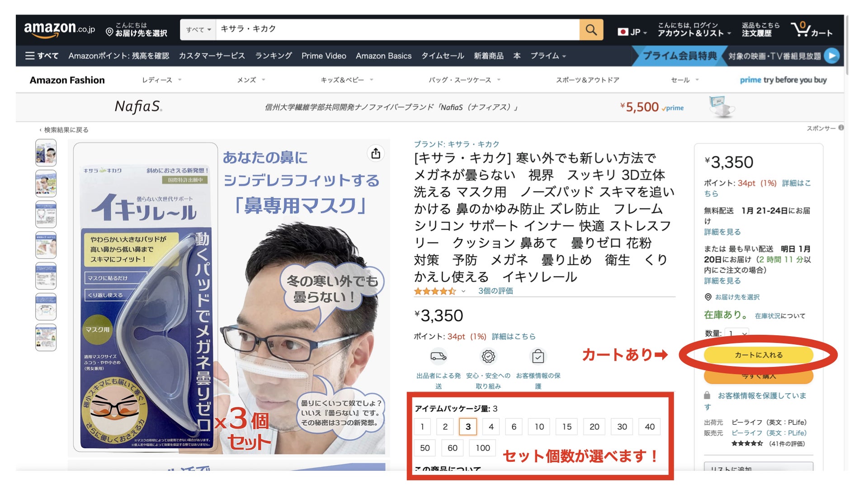
Task: Click the カートに入れる button
Action: [x=758, y=355]
